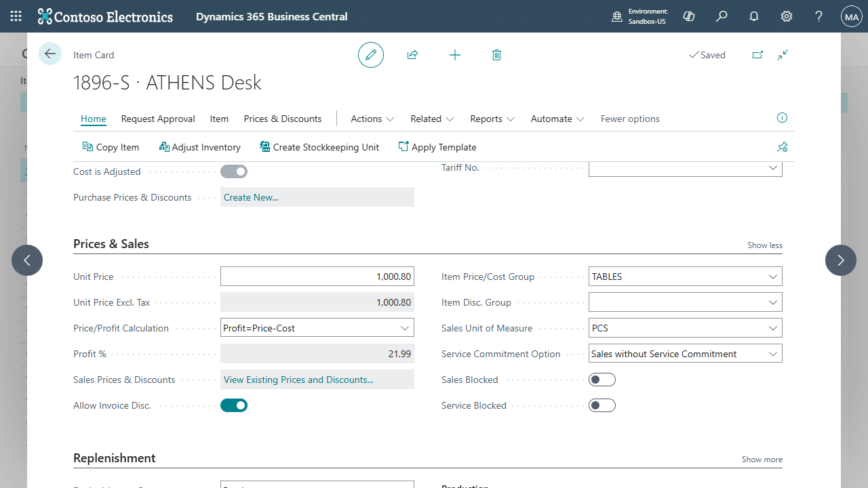Select the Item tab

click(219, 119)
